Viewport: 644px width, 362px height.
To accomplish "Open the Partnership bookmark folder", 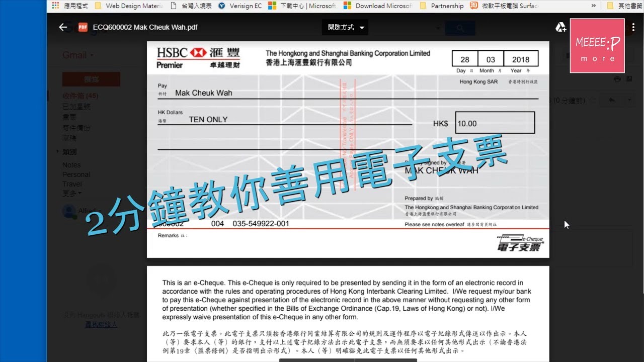I will point(441,6).
